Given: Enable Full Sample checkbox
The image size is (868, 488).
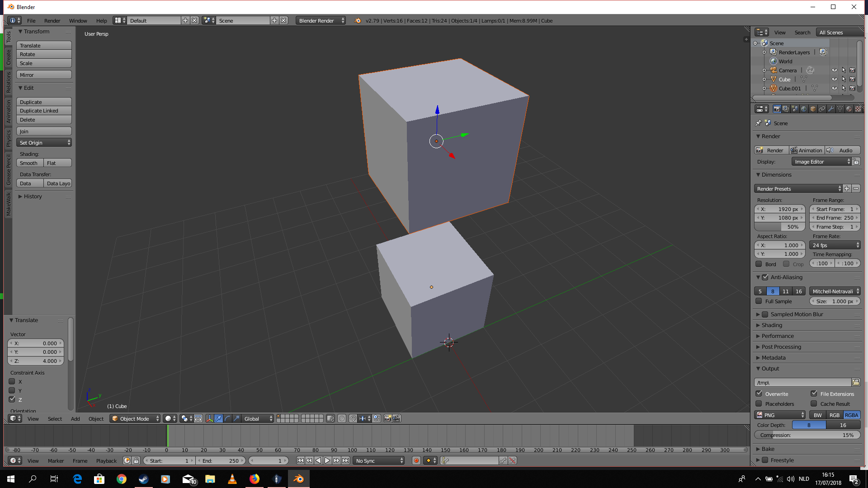Looking at the screenshot, I should coord(759,301).
